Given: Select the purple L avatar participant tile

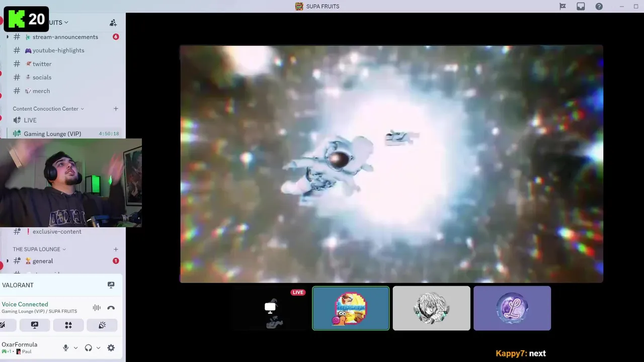Looking at the screenshot, I should point(512,308).
